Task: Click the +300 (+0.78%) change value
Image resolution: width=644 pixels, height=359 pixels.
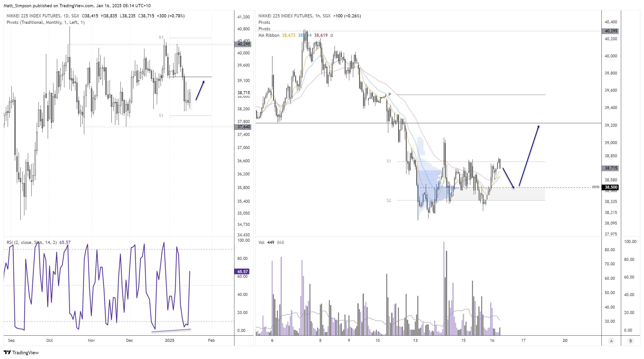Action: tap(171, 16)
